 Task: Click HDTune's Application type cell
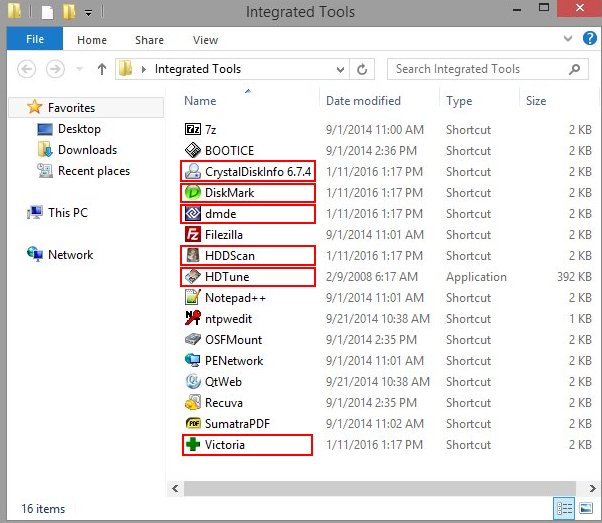(x=476, y=277)
